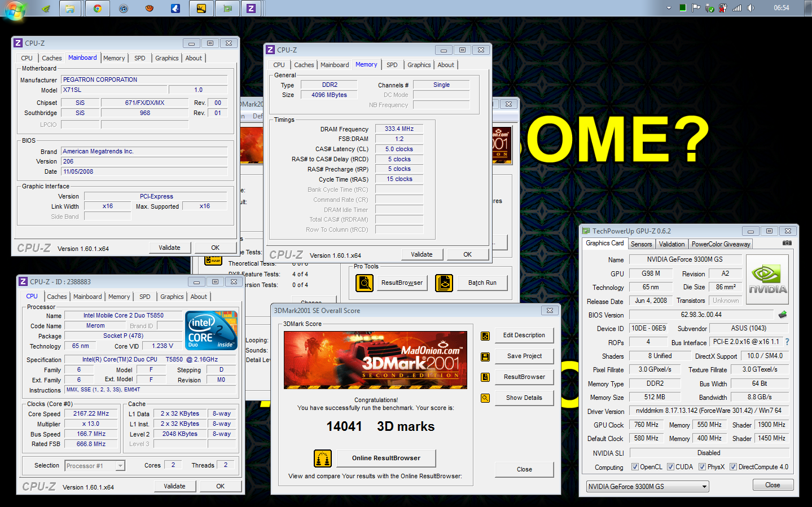Click the 'NVIDIA GeForce 9300M GS' name field

pos(684,259)
